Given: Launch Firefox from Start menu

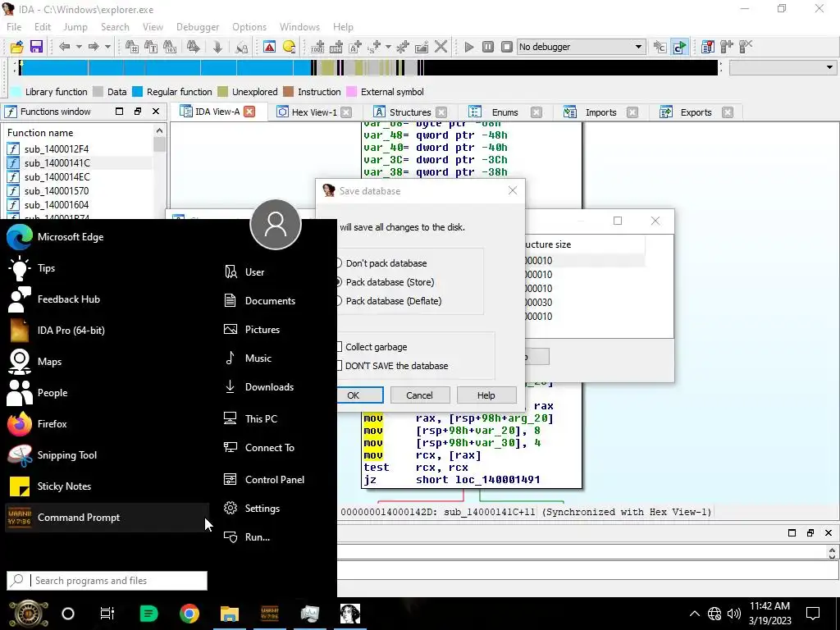Looking at the screenshot, I should click(x=38, y=424).
